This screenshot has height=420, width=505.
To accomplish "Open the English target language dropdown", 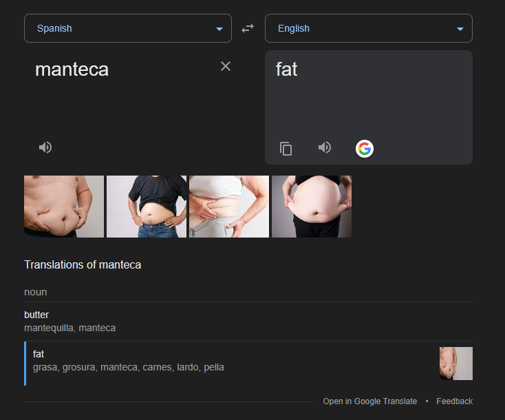I will (369, 28).
